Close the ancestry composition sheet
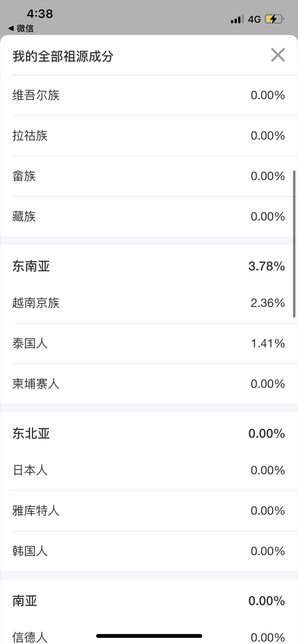Image resolution: width=298 pixels, height=644 pixels. (278, 55)
